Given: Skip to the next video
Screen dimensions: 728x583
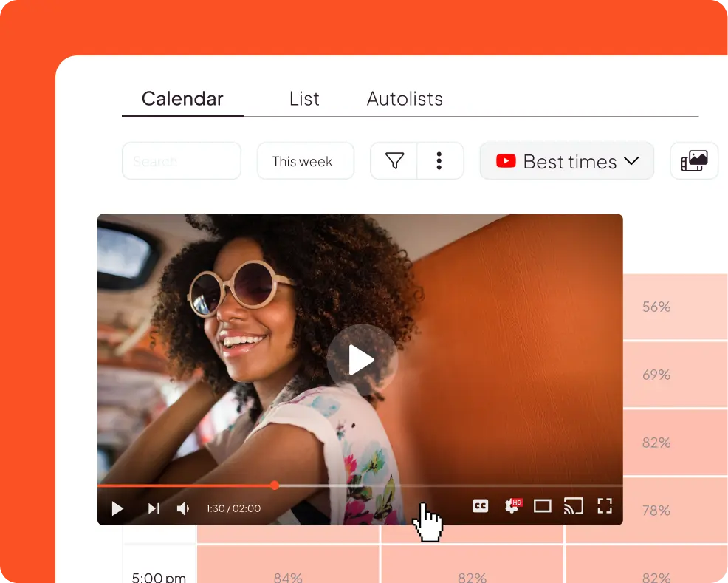Looking at the screenshot, I should pos(154,508).
